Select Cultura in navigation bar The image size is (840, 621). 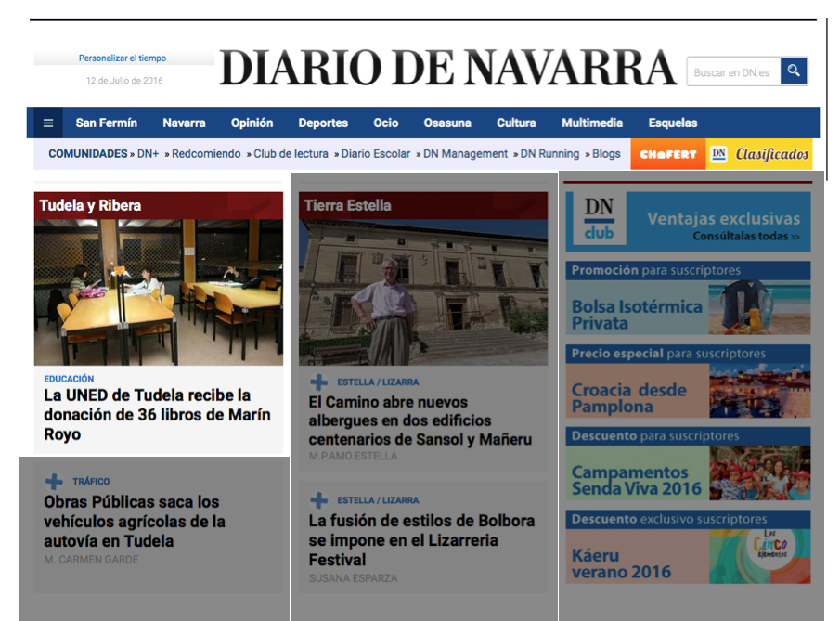coord(516,123)
